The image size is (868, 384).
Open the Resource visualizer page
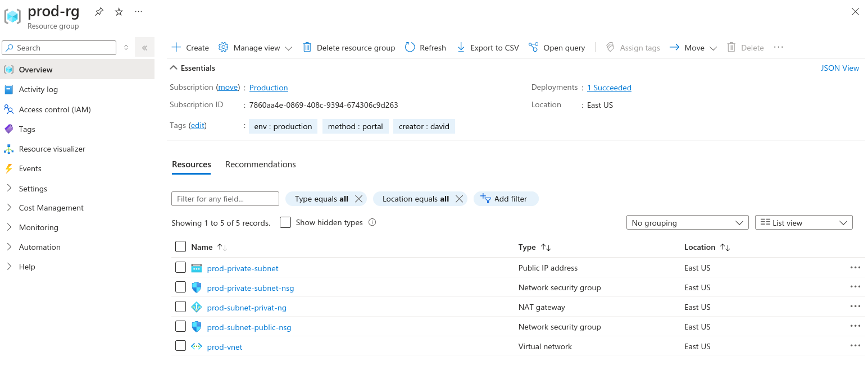[x=52, y=149]
